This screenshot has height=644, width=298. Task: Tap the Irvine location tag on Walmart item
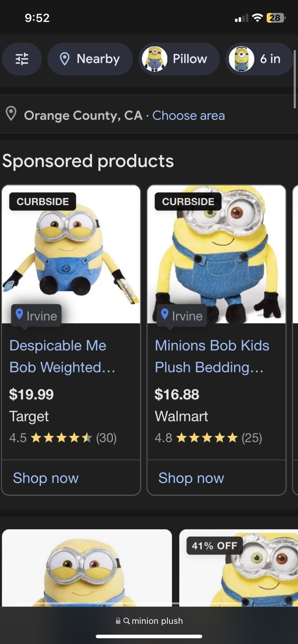pyautogui.click(x=182, y=316)
